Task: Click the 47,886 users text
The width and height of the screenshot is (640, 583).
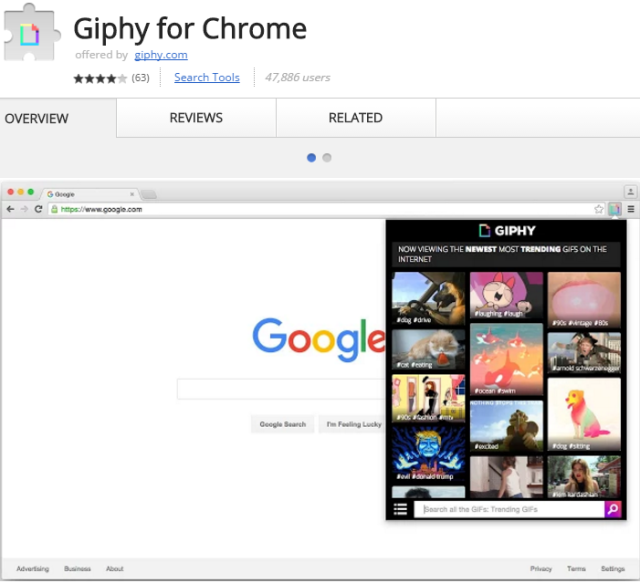Action: click(x=298, y=77)
